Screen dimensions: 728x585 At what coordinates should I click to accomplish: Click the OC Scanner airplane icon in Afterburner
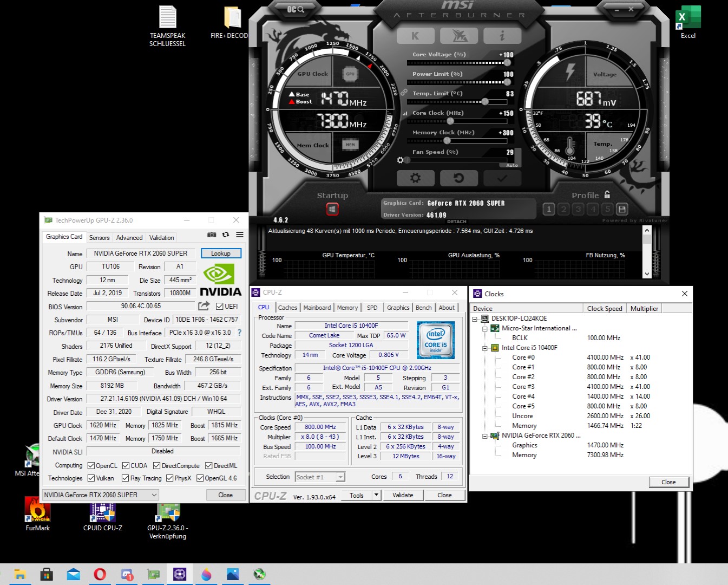click(459, 36)
